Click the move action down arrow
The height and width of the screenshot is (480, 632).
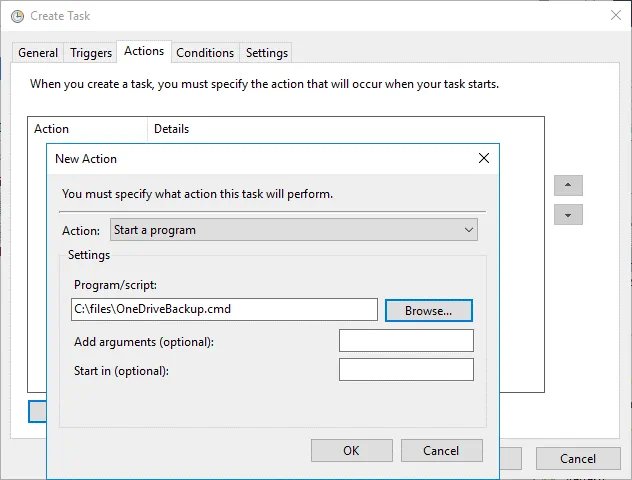tap(568, 215)
